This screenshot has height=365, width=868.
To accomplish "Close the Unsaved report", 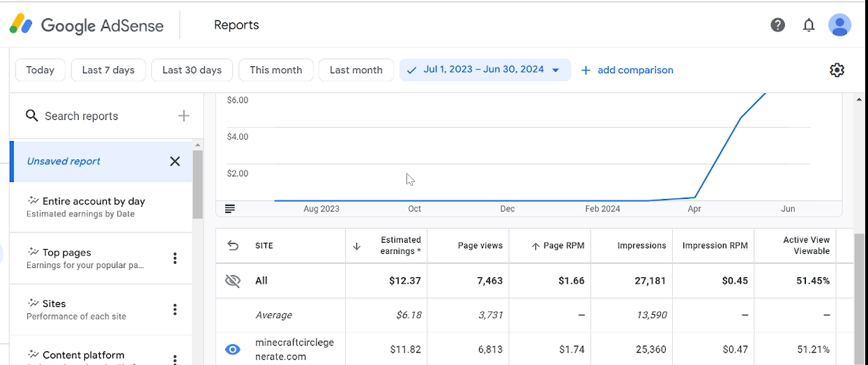I will pos(175,161).
